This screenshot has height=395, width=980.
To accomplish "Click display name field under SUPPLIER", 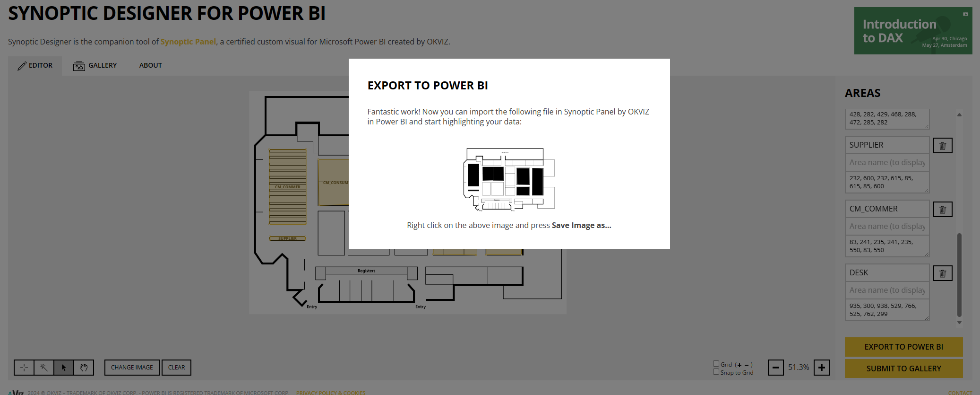I will (x=887, y=162).
